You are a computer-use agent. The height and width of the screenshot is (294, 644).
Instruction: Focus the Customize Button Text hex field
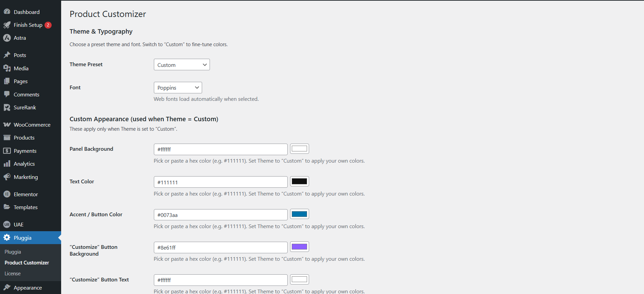[220, 280]
